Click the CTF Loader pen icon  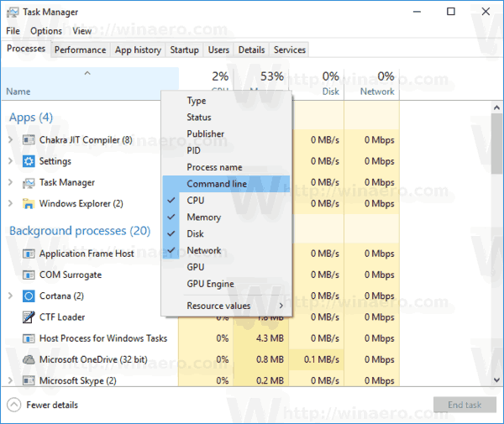pyautogui.click(x=29, y=317)
